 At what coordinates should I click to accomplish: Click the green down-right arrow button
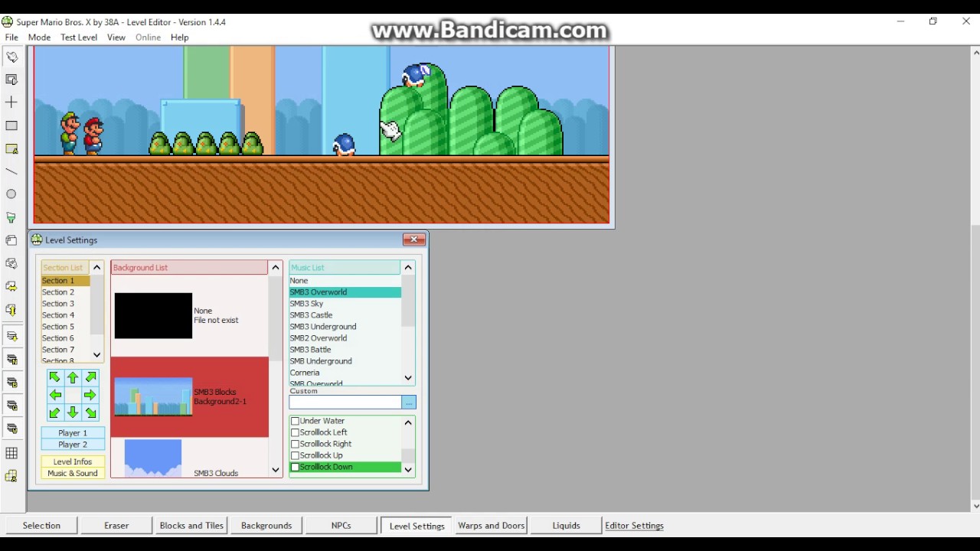pyautogui.click(x=91, y=413)
